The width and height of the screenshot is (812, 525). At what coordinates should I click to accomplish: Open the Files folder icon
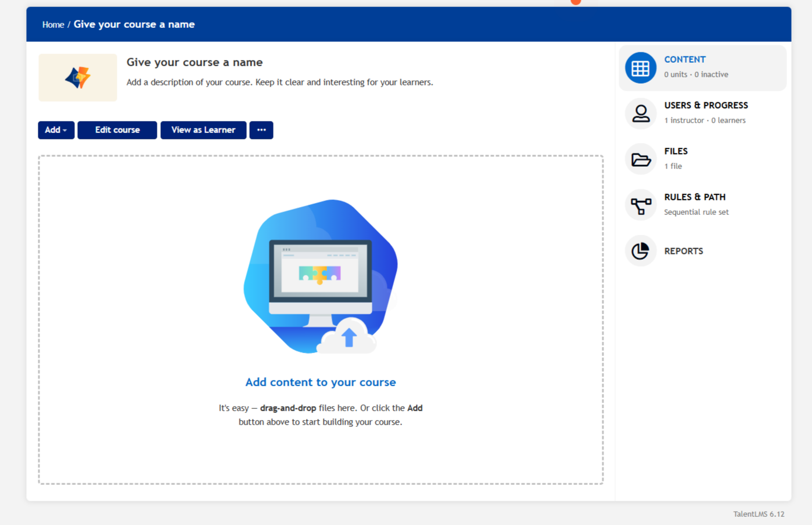pos(640,159)
